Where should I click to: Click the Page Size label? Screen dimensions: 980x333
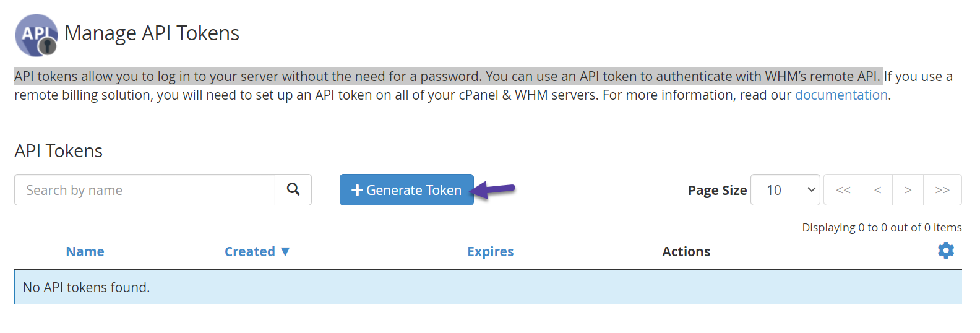coord(717,191)
